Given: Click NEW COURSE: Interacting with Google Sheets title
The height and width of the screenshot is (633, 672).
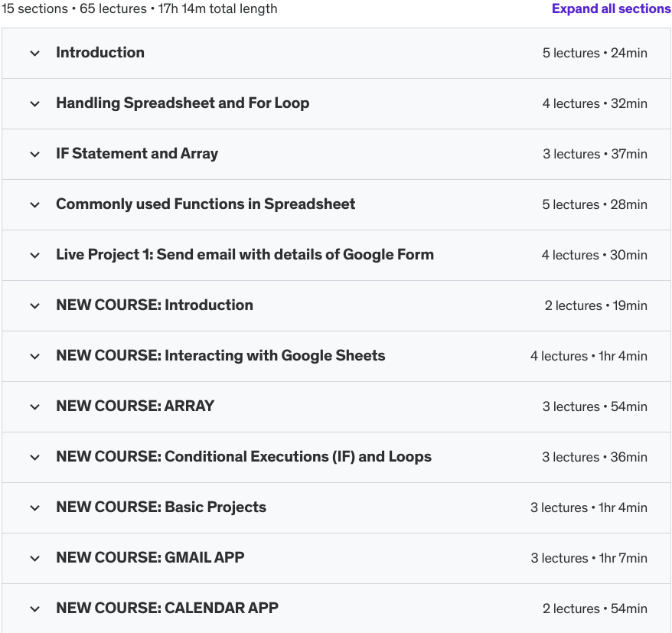Looking at the screenshot, I should point(220,356).
